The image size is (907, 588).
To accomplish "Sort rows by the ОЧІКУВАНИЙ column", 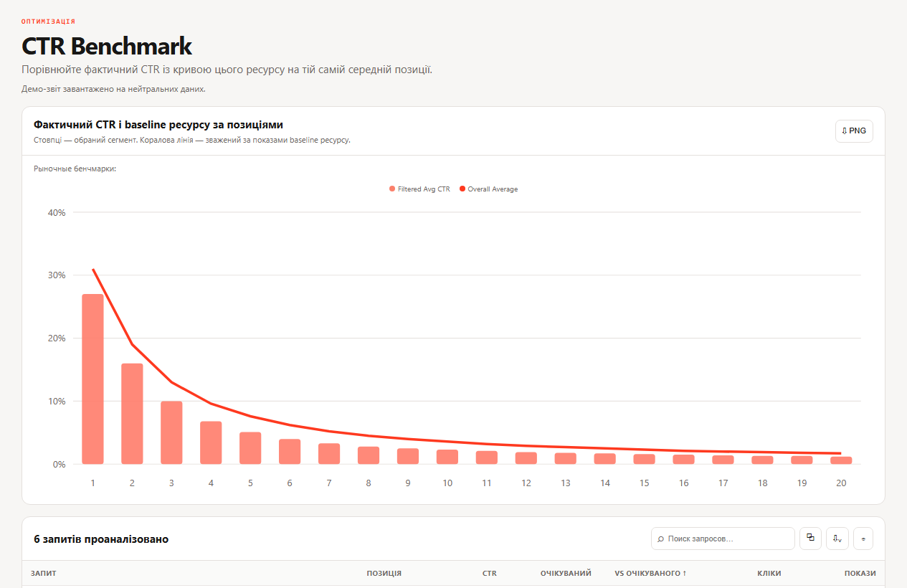I will click(x=566, y=574).
